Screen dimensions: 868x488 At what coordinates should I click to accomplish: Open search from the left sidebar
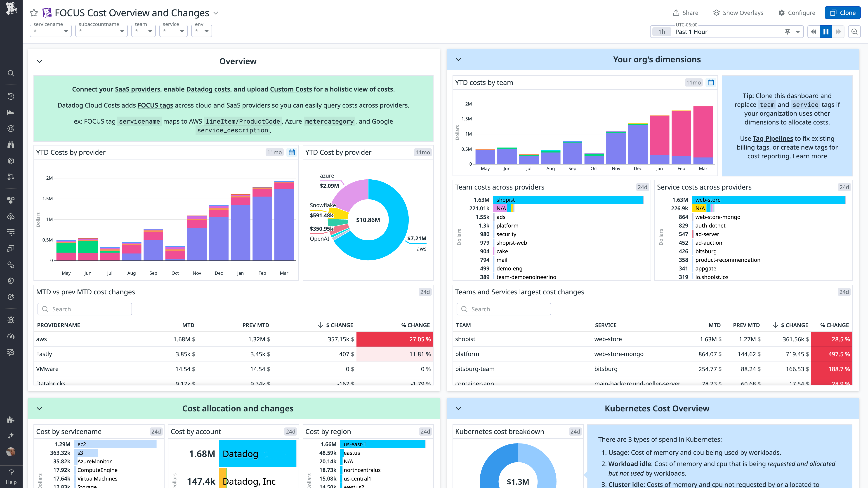pyautogui.click(x=11, y=73)
